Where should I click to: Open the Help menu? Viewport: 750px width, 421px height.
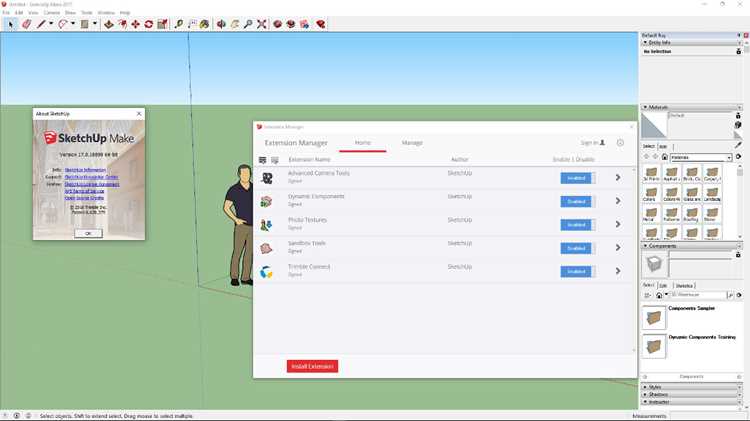(x=125, y=12)
